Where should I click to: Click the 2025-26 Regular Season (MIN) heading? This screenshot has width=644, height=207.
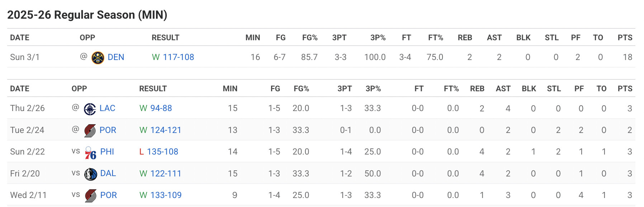[x=87, y=15]
